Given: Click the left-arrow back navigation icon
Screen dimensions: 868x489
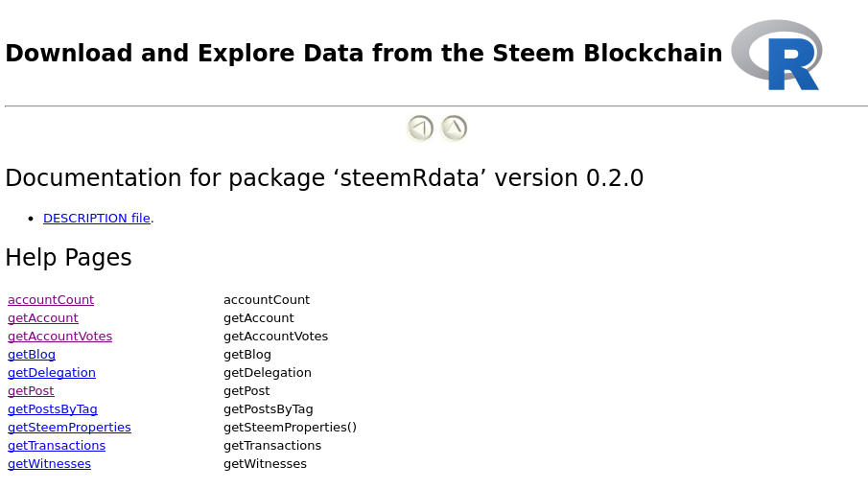Looking at the screenshot, I should pos(420,128).
